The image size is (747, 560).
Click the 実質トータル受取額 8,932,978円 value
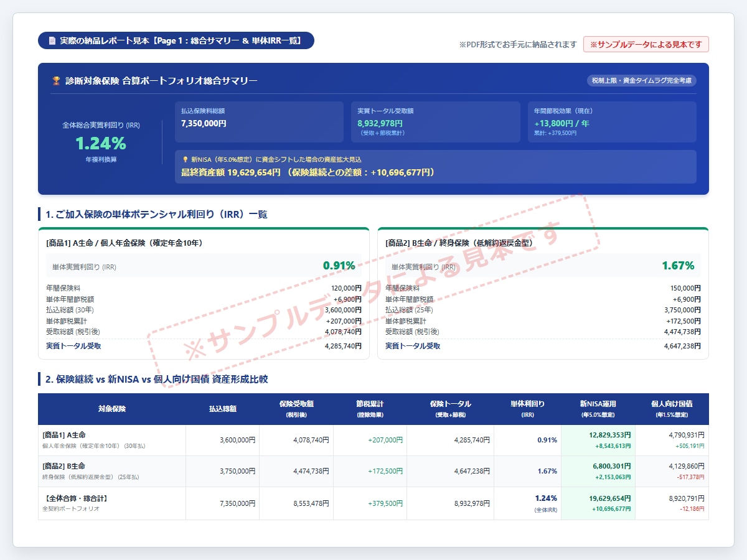pyautogui.click(x=380, y=123)
